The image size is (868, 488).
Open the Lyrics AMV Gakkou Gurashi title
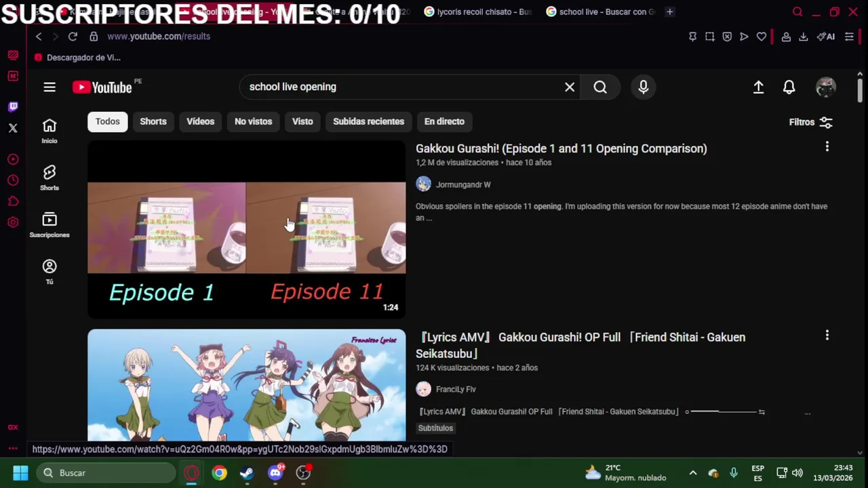click(580, 345)
